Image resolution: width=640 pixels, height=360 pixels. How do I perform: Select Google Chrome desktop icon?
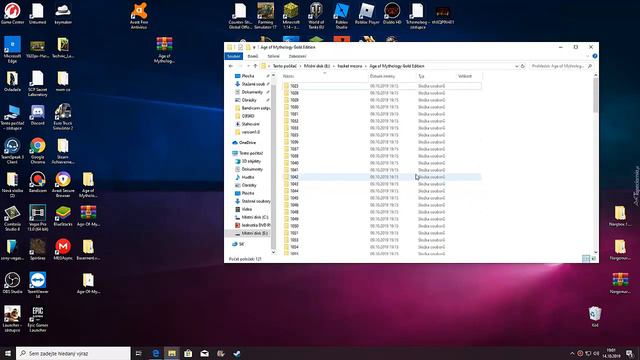tap(38, 151)
